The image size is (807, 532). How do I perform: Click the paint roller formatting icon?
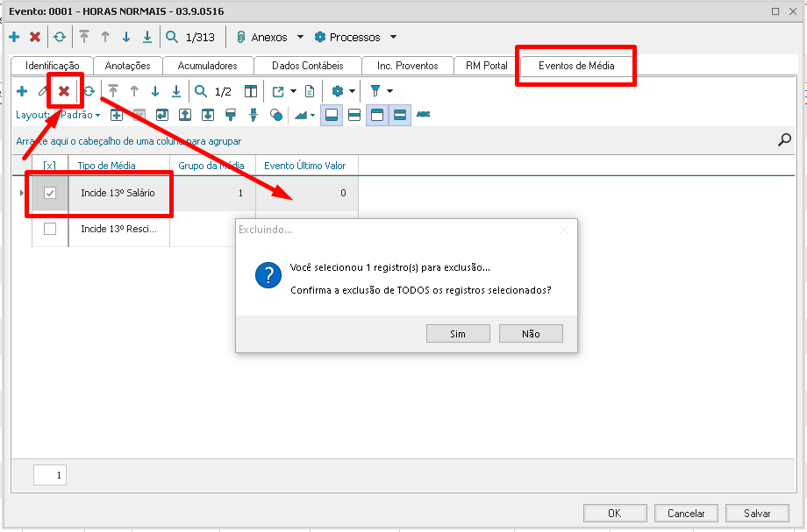tap(231, 115)
